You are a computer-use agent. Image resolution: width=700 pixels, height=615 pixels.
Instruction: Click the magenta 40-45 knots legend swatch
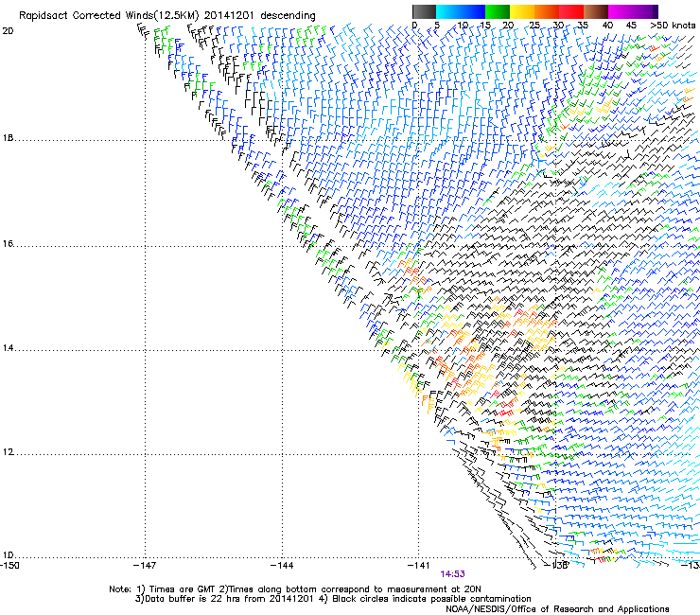[x=621, y=11]
